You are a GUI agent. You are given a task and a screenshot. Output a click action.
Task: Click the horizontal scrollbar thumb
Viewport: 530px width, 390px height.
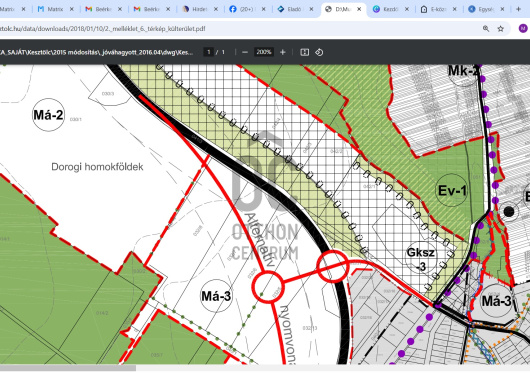pos(68,368)
